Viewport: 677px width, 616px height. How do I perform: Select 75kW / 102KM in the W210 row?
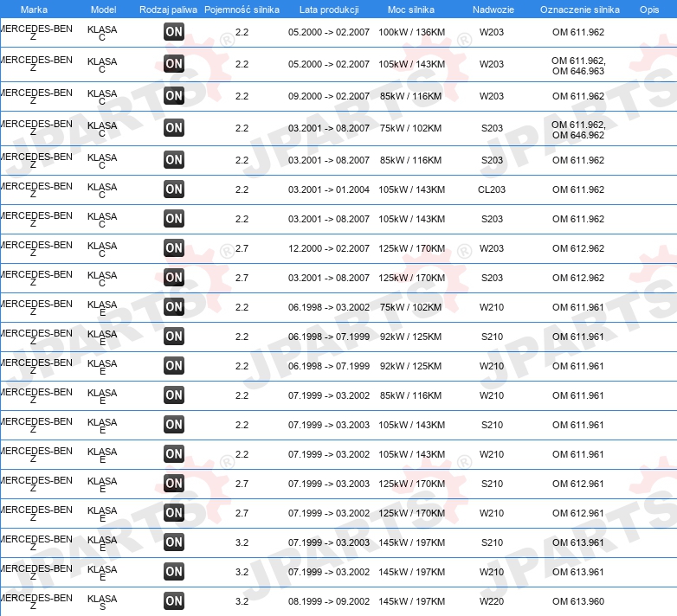click(x=410, y=307)
